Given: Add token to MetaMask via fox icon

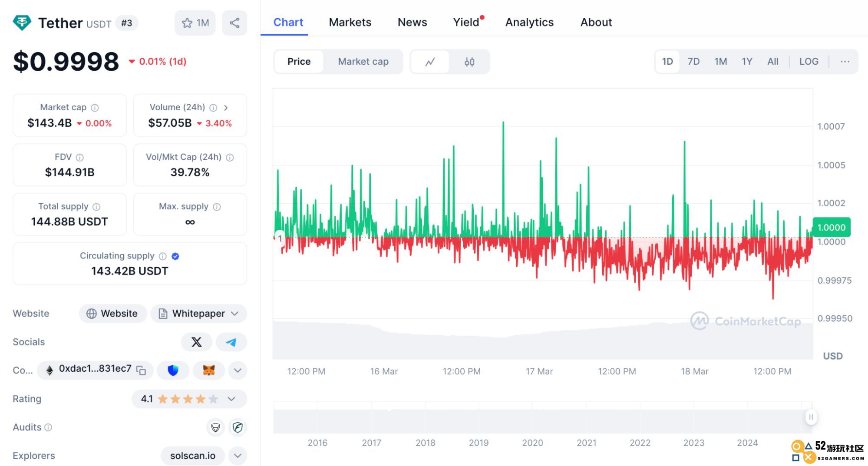Looking at the screenshot, I should pyautogui.click(x=209, y=370).
